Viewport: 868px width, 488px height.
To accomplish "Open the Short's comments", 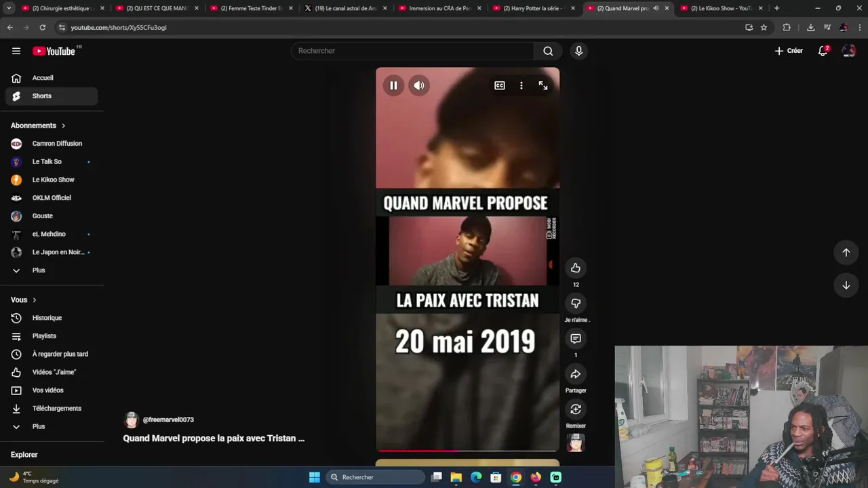I will coord(576,338).
